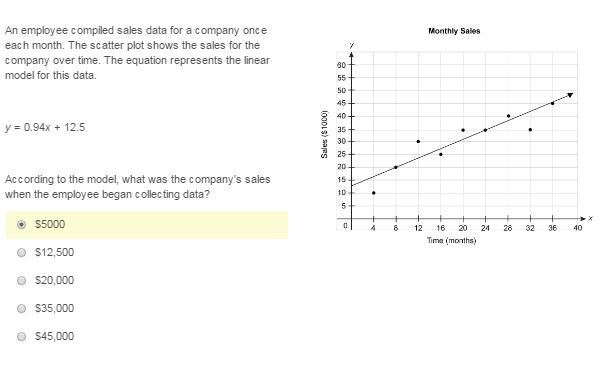Click the $12,500 answer label text
Screen dimensions: 609x368
(x=54, y=252)
